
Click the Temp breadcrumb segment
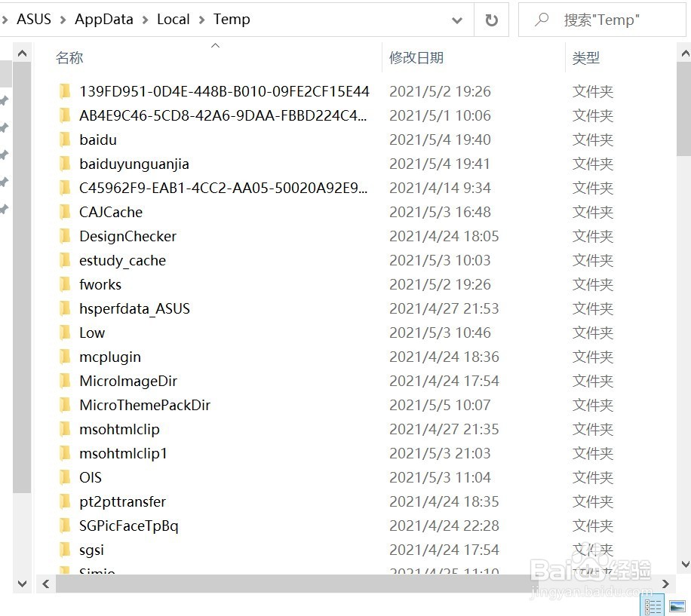[232, 20]
